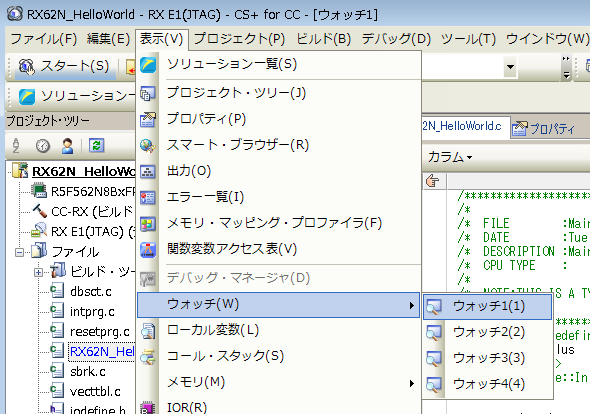The width and height of the screenshot is (590, 414).
Task: Expand the ビルド・ツール tree node
Action: pos(38,272)
